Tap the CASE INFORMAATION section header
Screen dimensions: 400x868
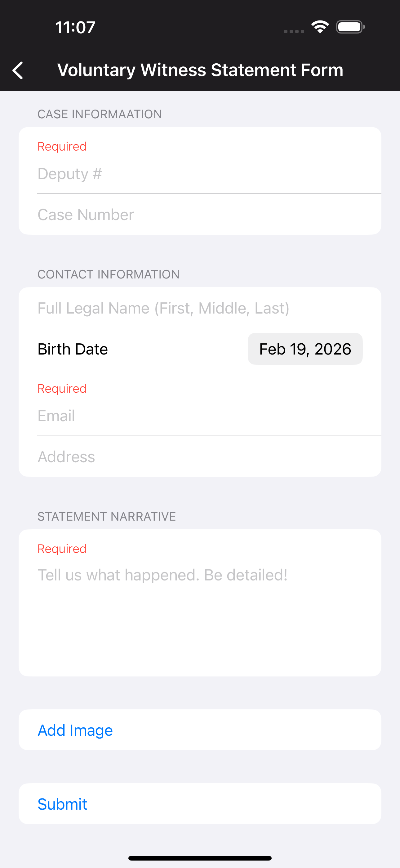100,114
